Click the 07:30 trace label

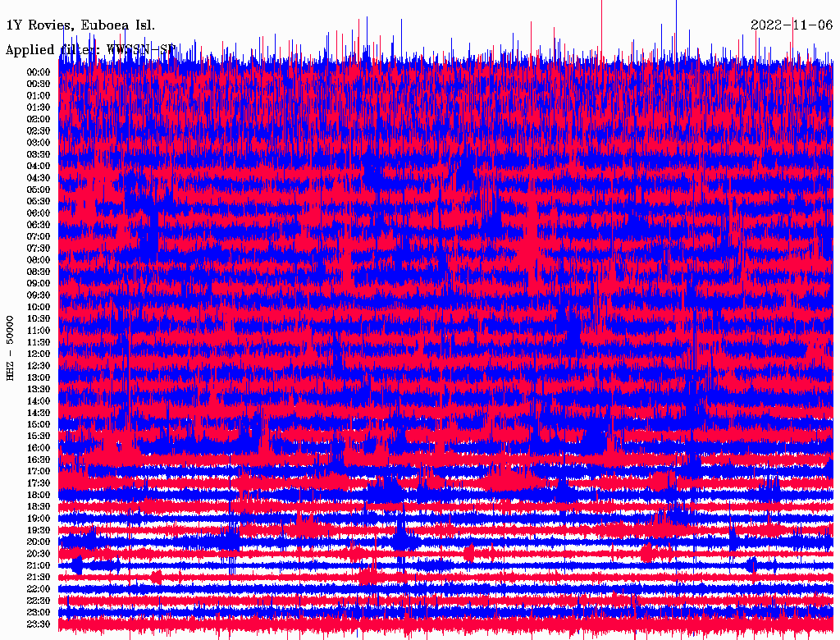coord(39,248)
